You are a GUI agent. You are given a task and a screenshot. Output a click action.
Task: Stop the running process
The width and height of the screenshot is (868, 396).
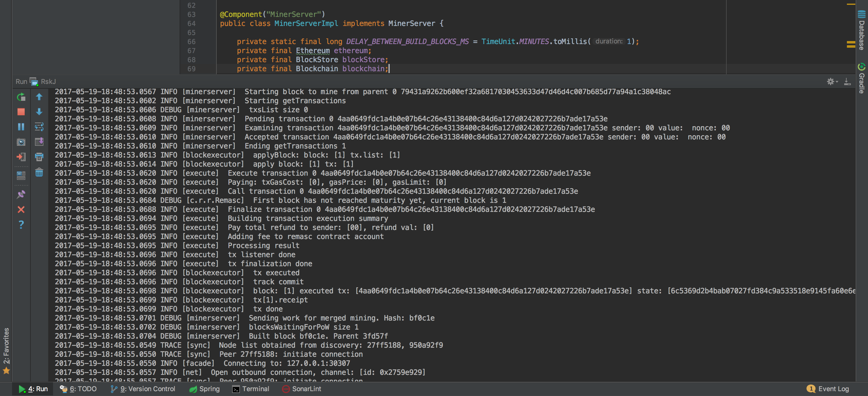[x=21, y=112]
